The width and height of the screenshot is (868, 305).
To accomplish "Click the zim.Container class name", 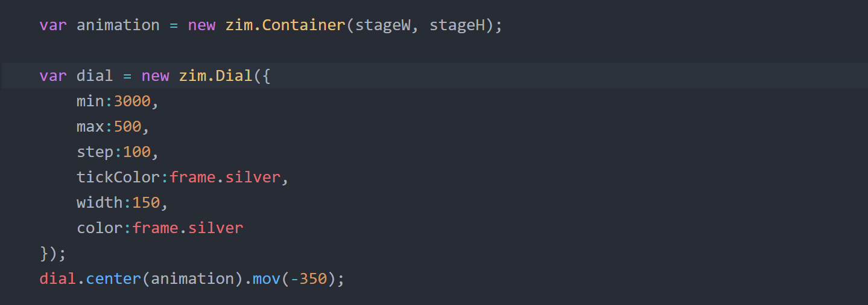I will [285, 25].
